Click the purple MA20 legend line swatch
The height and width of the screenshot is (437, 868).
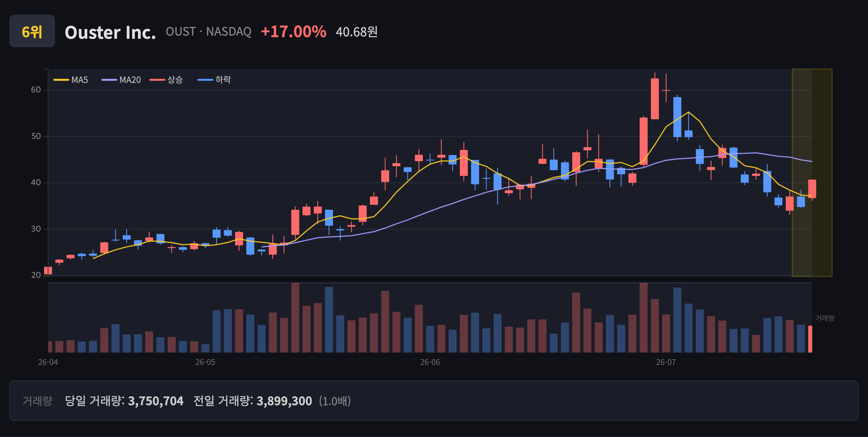tap(109, 80)
